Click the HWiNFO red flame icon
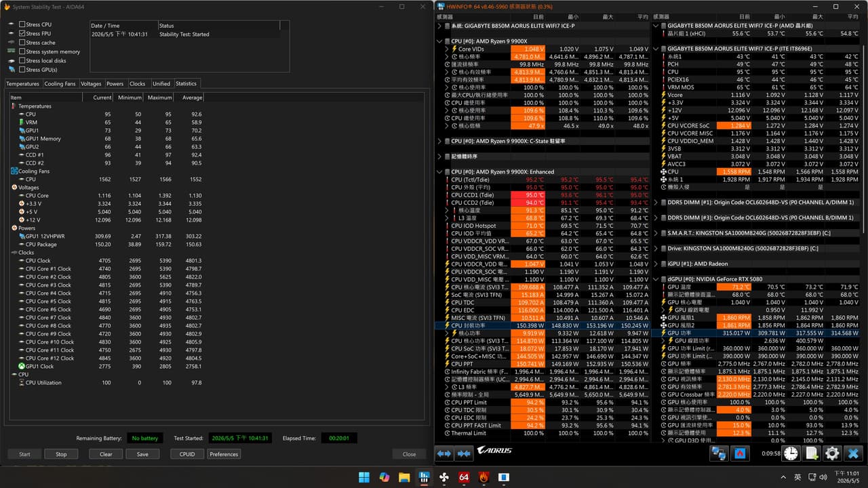This screenshot has height=488, width=868. 741,453
